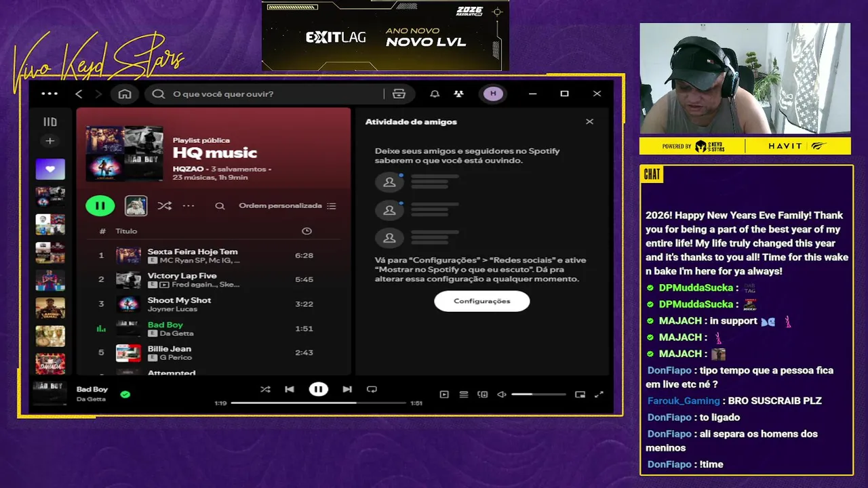Open the first playlist thumbnail below Liked Songs

[50, 197]
